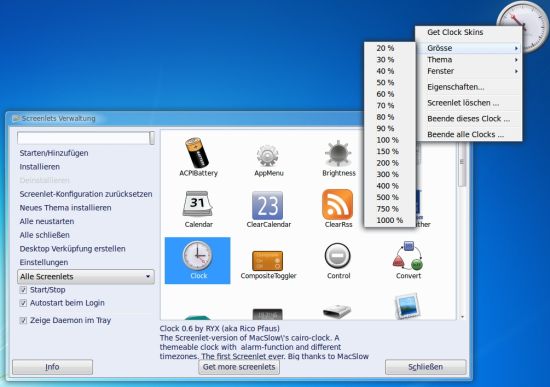Click Starten/Hinzufügen in sidebar

pyautogui.click(x=54, y=153)
